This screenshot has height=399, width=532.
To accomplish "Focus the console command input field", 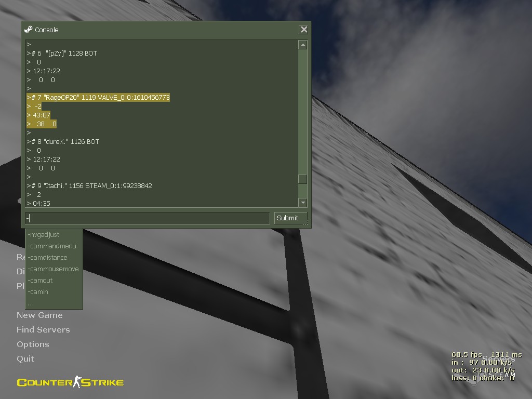I will click(148, 218).
